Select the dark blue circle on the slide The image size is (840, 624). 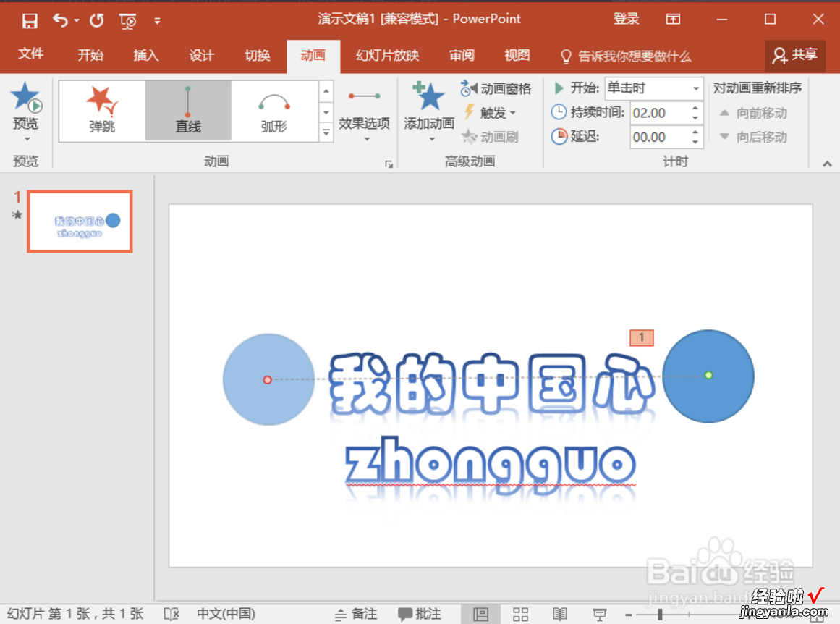tap(708, 376)
